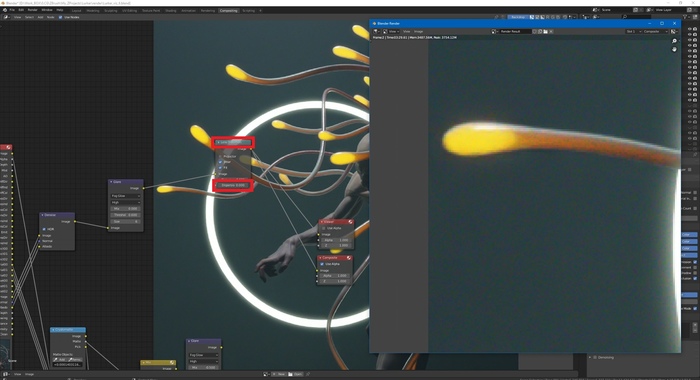Switch to the Texture Paint workspace tab
Viewport: 700px width, 380px height.
(151, 10)
